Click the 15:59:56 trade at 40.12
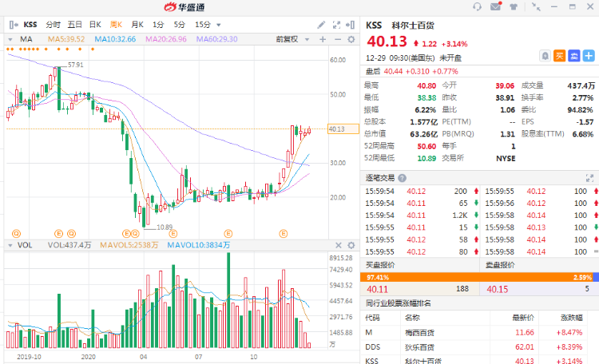Image resolution: width=599 pixels, height=364 pixels. (540, 204)
